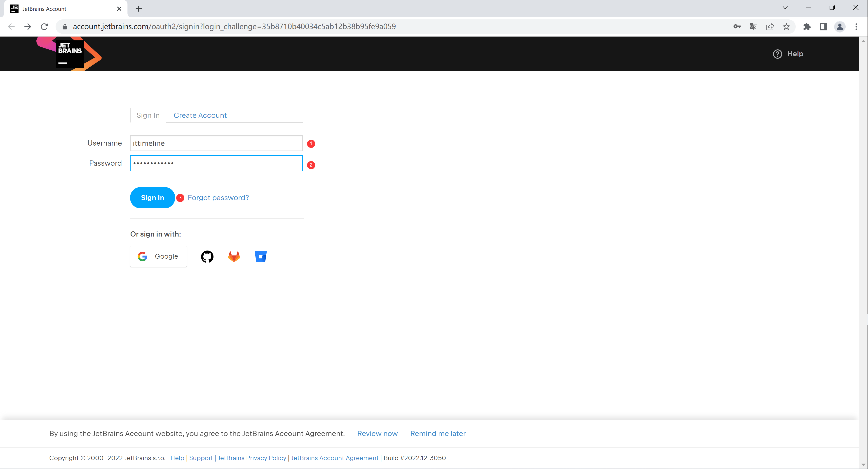Select the Create Account tab
Image resolution: width=868 pixels, height=469 pixels.
click(x=200, y=115)
